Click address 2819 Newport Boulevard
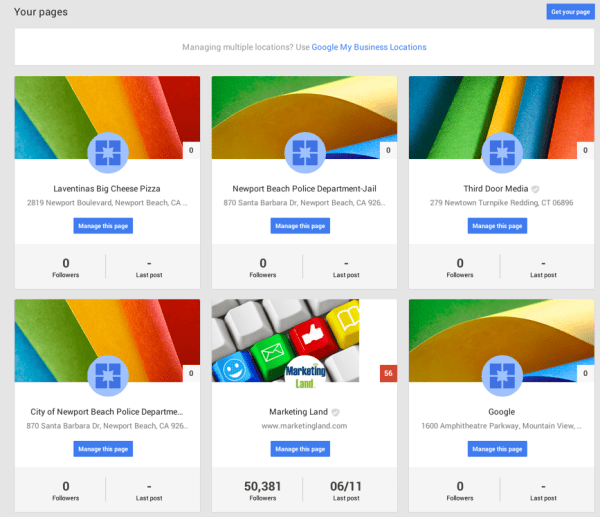Viewport: 600px width, 517px height. click(x=107, y=203)
